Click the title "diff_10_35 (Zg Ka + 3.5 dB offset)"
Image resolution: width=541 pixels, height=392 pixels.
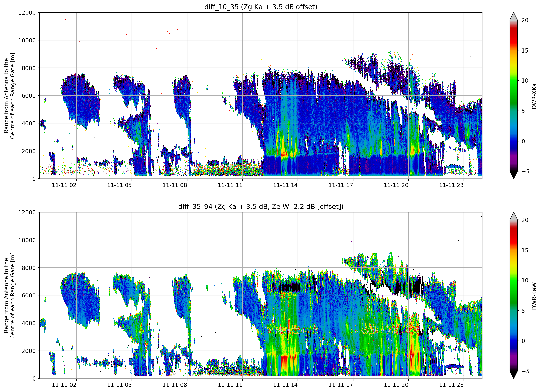261,7
